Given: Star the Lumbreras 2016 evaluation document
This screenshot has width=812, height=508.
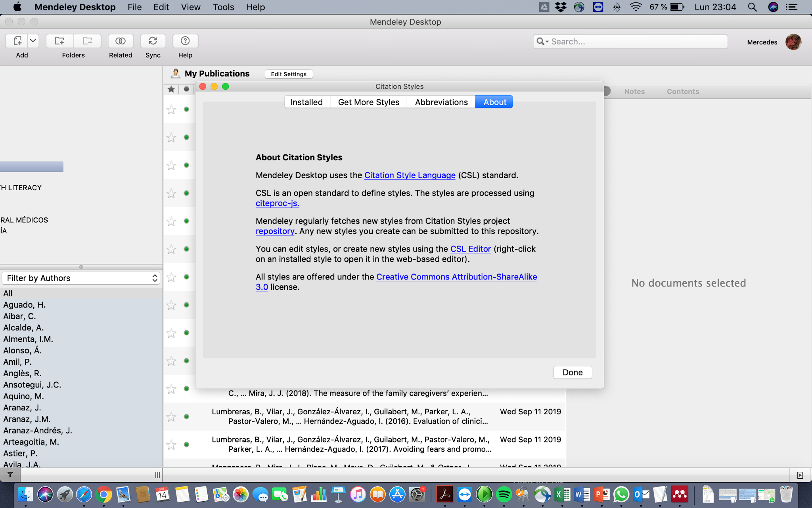Looking at the screenshot, I should (x=171, y=417).
